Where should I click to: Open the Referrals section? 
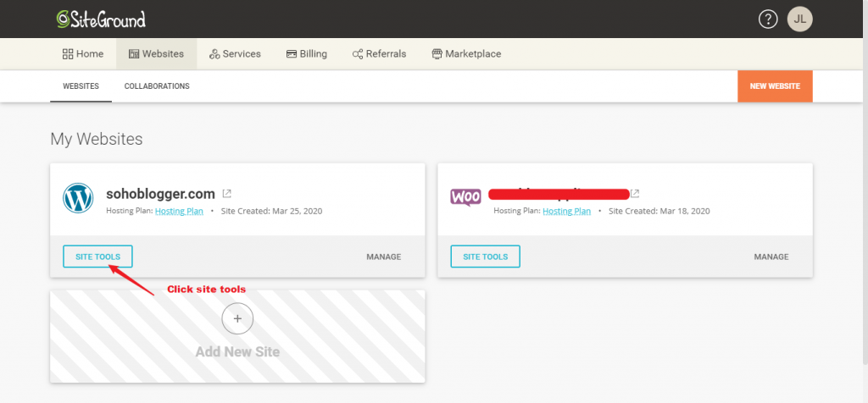tap(379, 53)
